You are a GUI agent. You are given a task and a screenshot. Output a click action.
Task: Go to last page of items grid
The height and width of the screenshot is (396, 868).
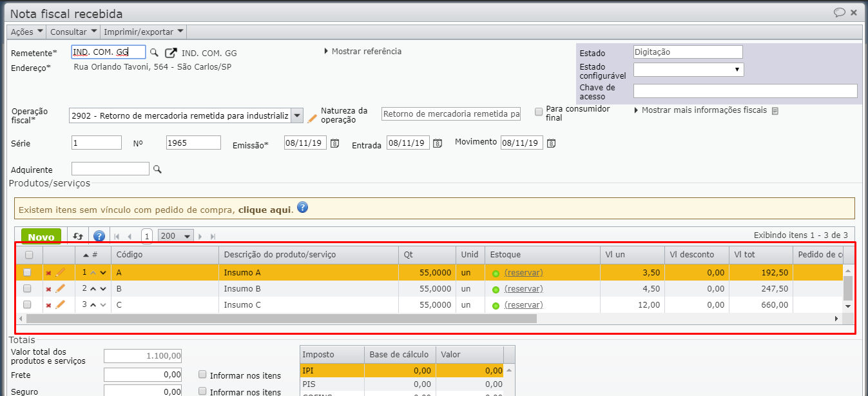213,237
